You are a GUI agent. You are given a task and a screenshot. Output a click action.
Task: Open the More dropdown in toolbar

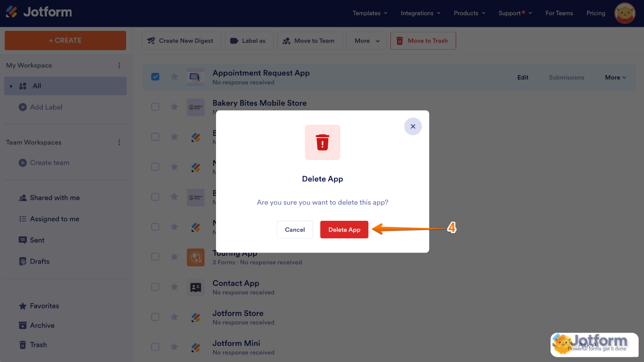pos(367,41)
